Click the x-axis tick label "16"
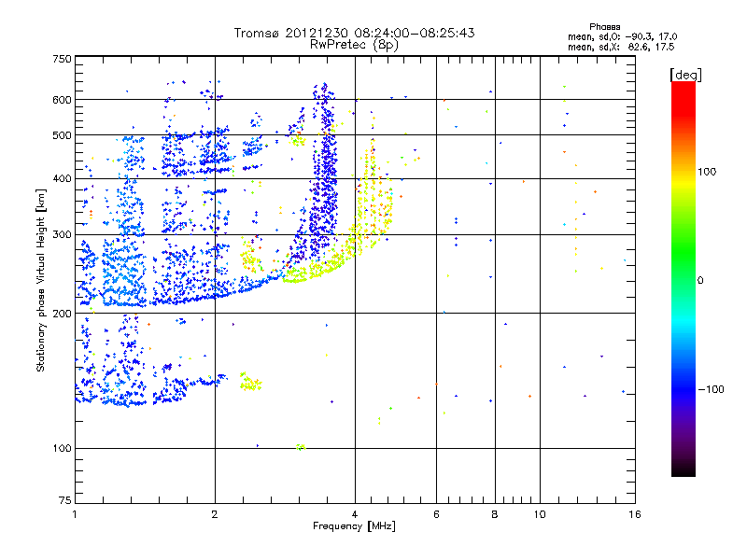The height and width of the screenshot is (560, 747). (635, 514)
